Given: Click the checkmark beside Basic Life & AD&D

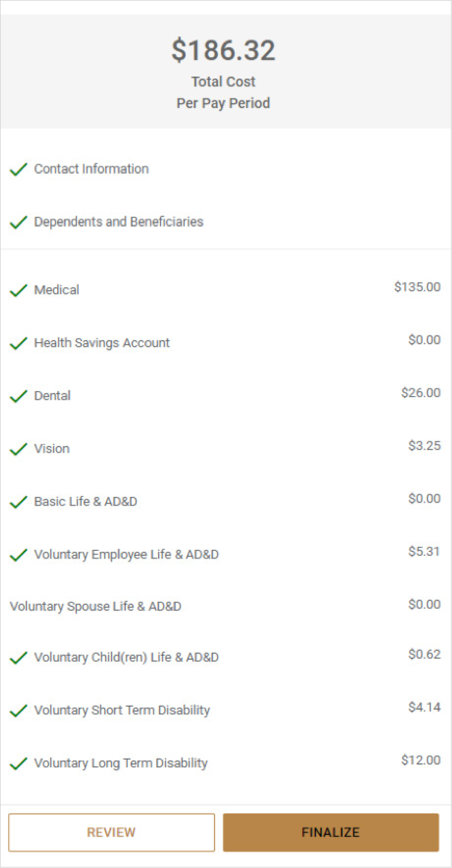Looking at the screenshot, I should 18,502.
